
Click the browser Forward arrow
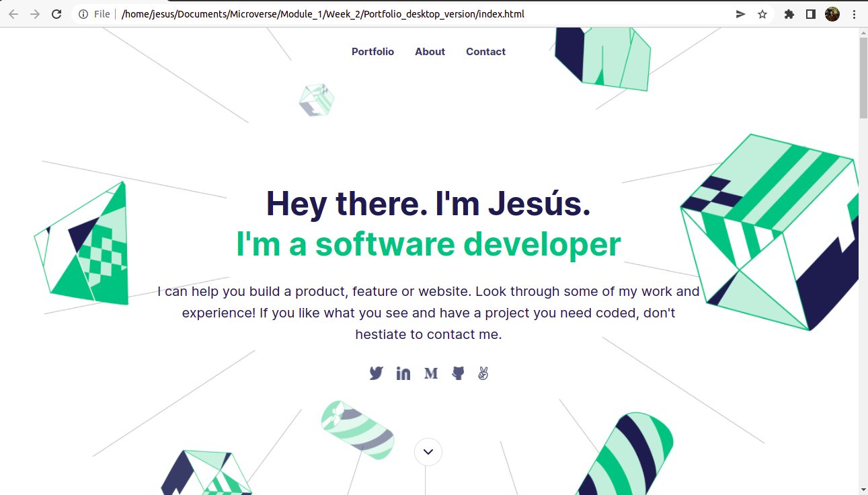[35, 14]
